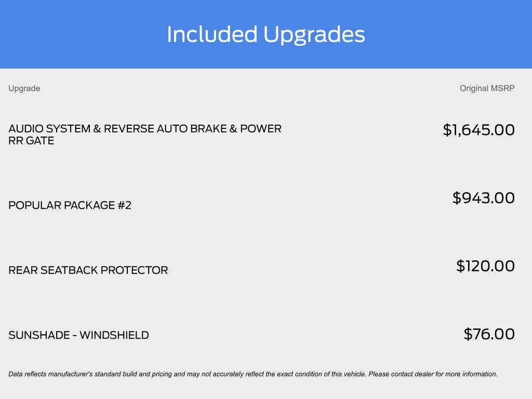This screenshot has height=399, width=532.
Task: Click the "Original MSRP" column header
Action: (x=487, y=88)
